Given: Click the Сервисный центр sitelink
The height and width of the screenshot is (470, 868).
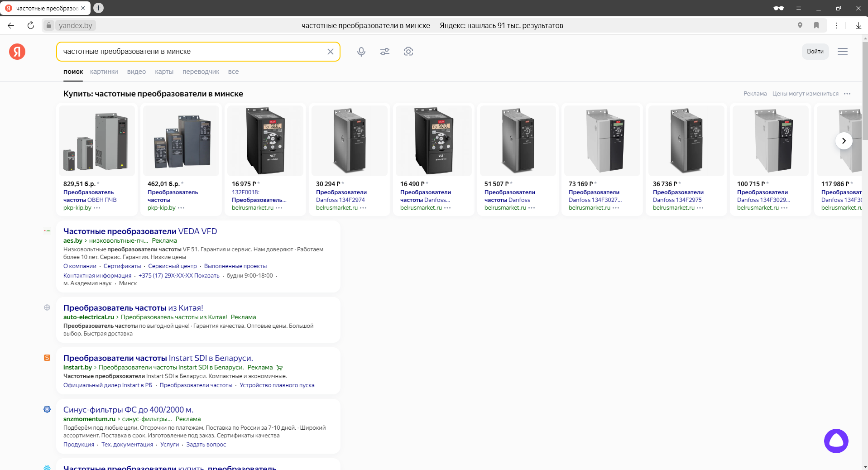Looking at the screenshot, I should [173, 266].
